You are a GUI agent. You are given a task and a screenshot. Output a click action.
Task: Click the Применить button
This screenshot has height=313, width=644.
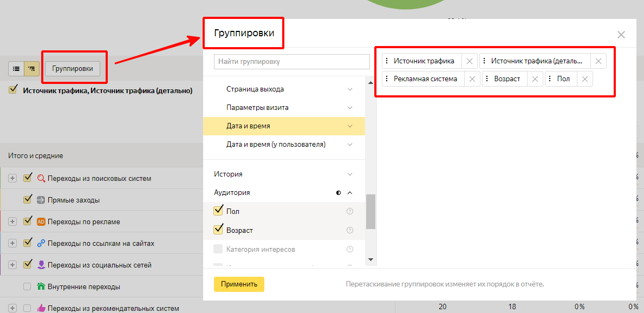pyautogui.click(x=239, y=284)
